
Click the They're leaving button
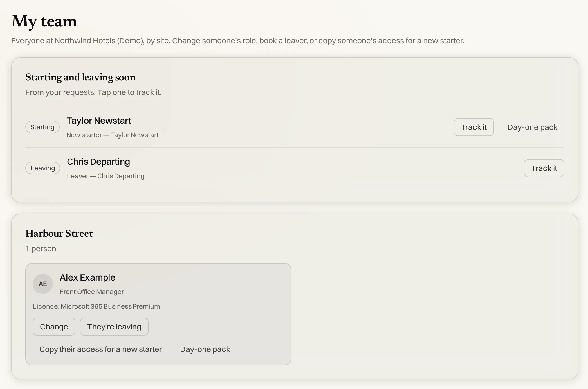114,327
